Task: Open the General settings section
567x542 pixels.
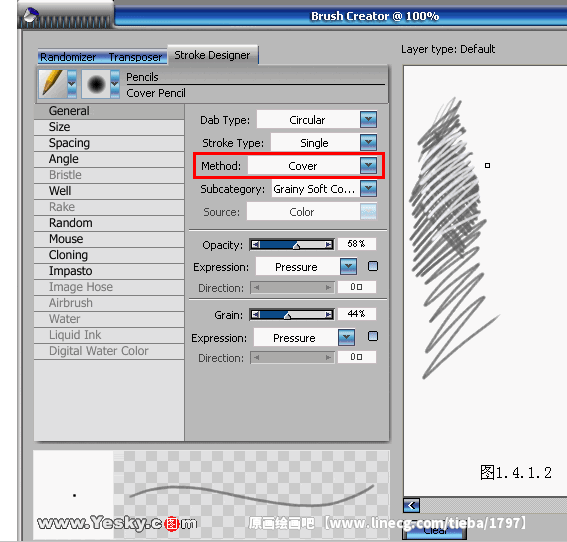Action: tap(109, 111)
